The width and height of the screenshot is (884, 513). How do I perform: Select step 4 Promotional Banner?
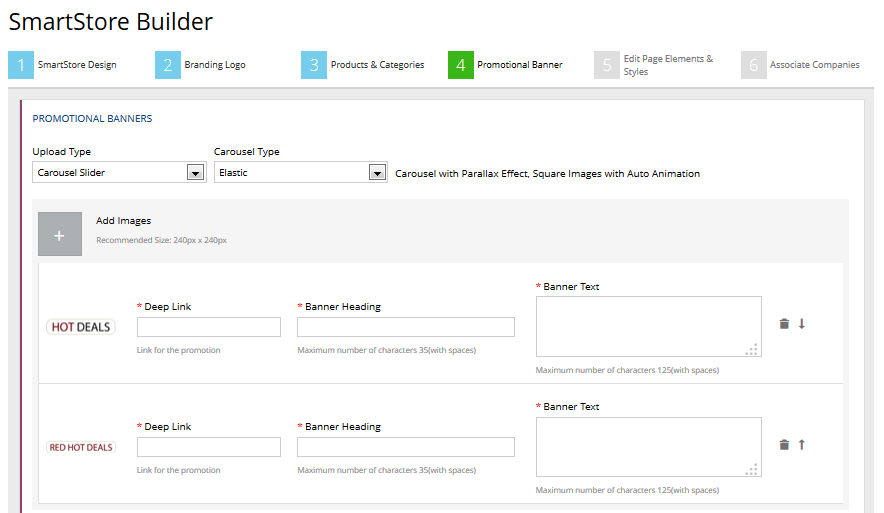[x=506, y=65]
